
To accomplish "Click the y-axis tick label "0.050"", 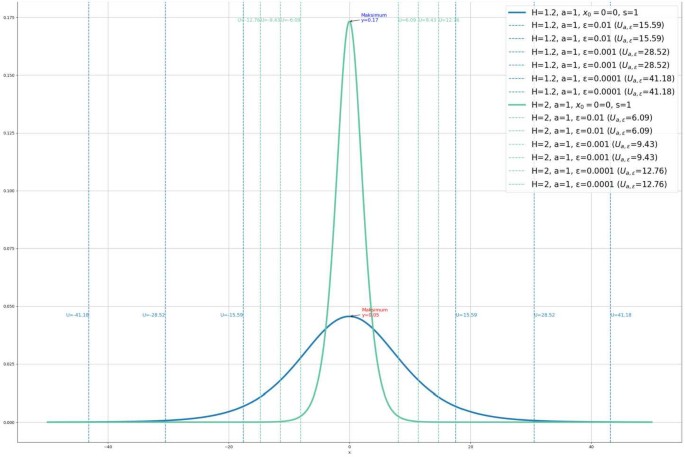I will (x=8, y=307).
